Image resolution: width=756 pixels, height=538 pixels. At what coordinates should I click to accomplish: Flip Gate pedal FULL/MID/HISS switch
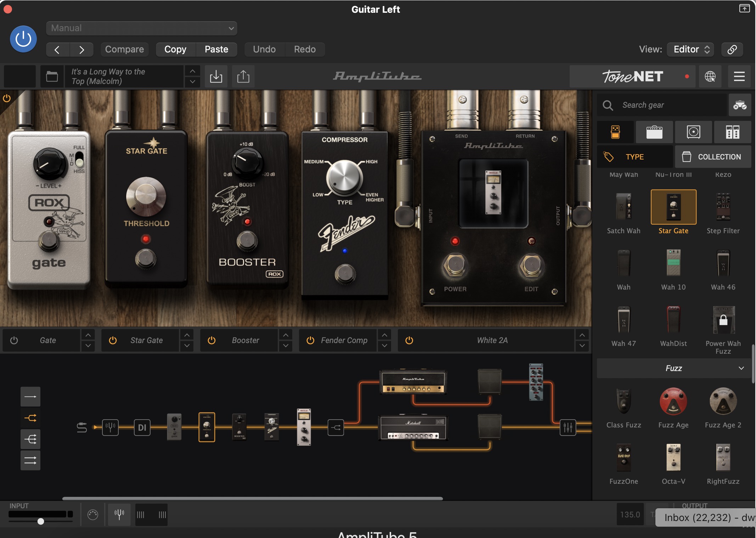pos(79,159)
